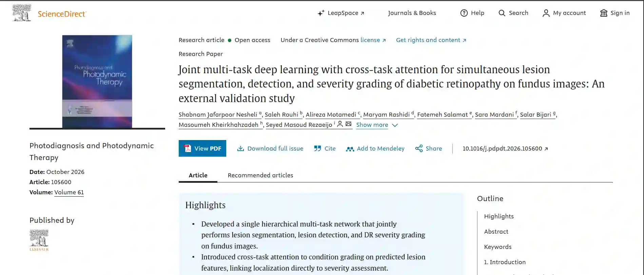Image resolution: width=644 pixels, height=275 pixels.
Task: Click the author profile person icon
Action: (340, 124)
